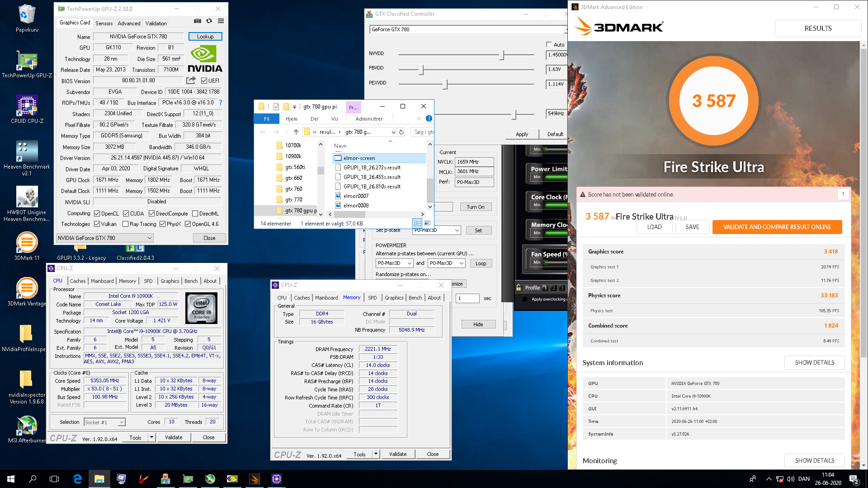Toggle CUDA checkbox in GPU-Z
This screenshot has width=868, height=488.
tap(126, 214)
